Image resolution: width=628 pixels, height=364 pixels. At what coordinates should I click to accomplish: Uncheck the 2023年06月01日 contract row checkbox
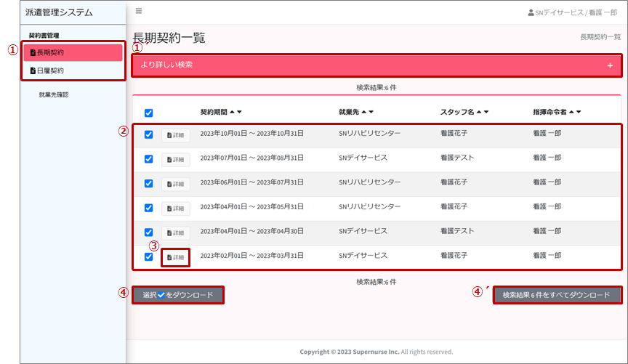click(149, 183)
